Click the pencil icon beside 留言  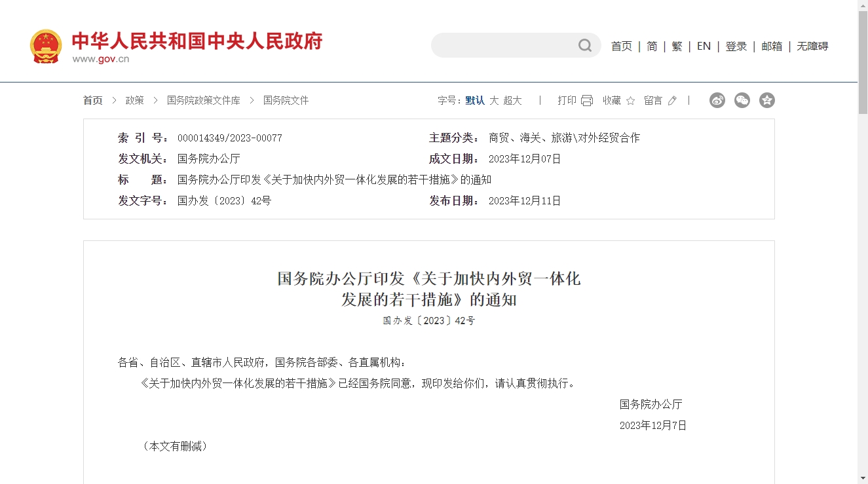[x=672, y=100]
